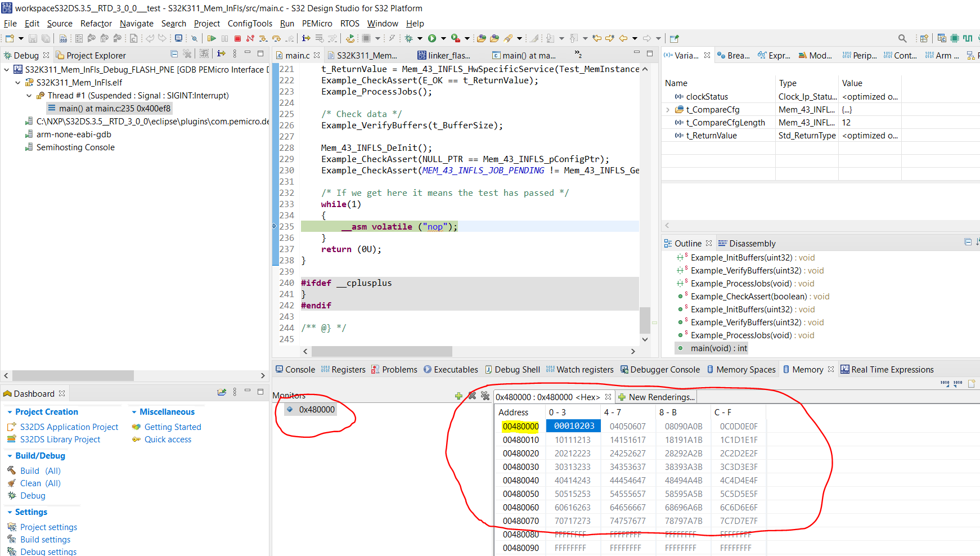Open the PEMicro menu
This screenshot has width=980, height=556.
pyautogui.click(x=318, y=24)
